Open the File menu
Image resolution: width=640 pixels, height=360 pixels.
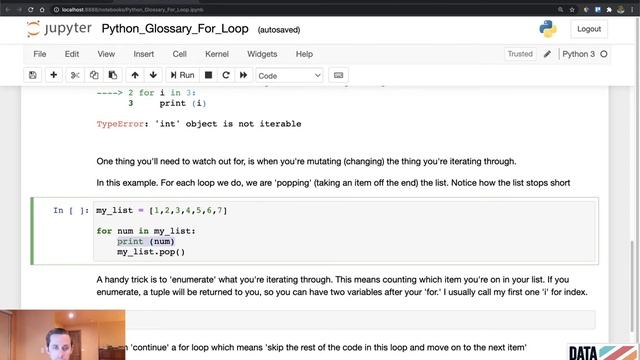[x=40, y=54]
